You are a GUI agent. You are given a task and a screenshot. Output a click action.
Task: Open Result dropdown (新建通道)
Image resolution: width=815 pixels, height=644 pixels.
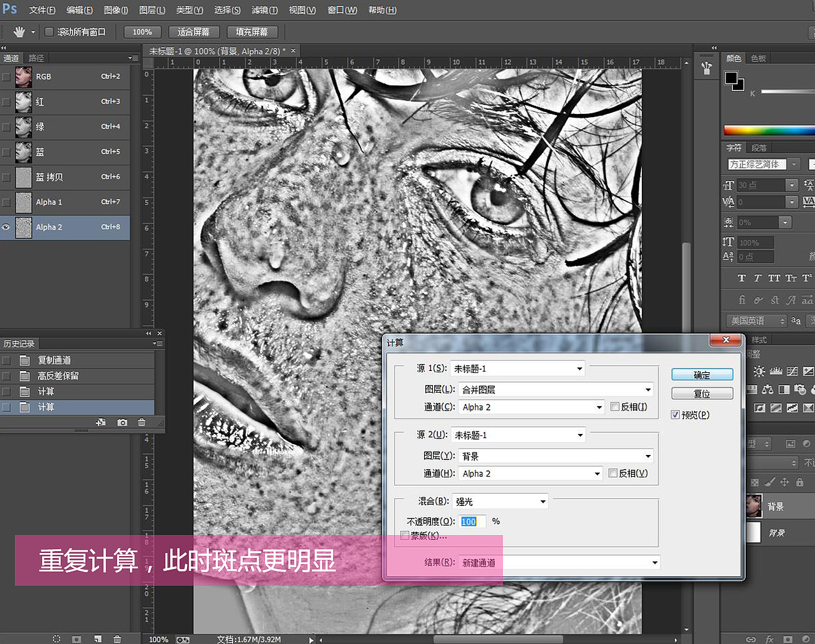[x=559, y=563]
